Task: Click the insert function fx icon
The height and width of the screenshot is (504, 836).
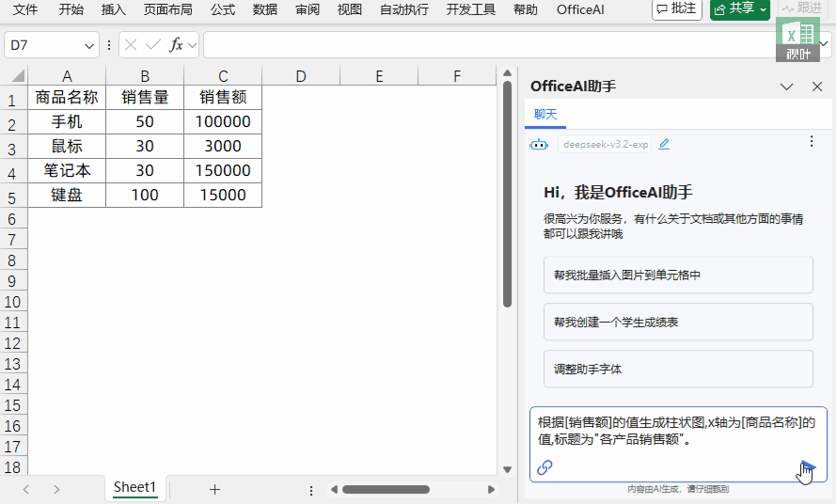Action: 176,45
